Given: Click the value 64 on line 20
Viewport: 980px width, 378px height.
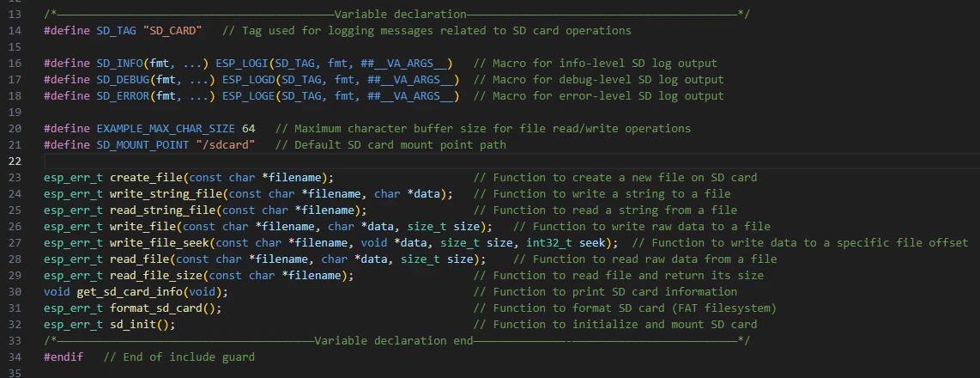Looking at the screenshot, I should point(248,129).
